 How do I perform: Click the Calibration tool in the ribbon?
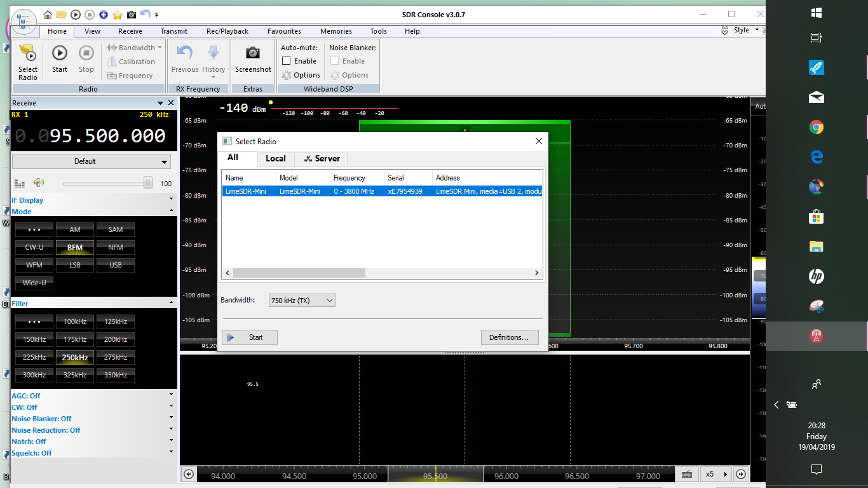click(x=131, y=62)
